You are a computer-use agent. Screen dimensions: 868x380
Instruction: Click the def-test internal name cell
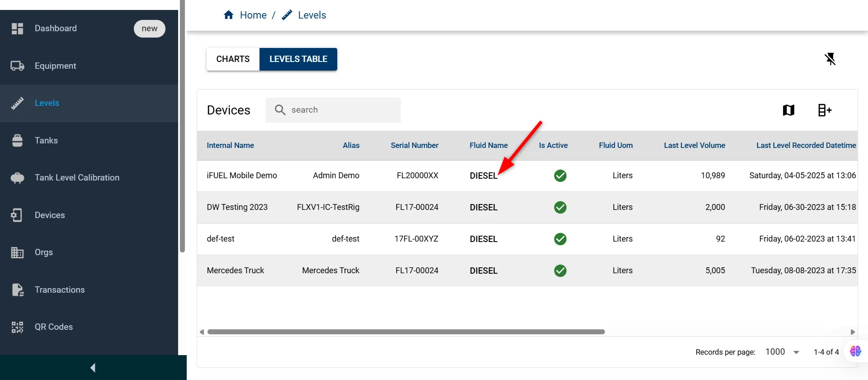[221, 239]
